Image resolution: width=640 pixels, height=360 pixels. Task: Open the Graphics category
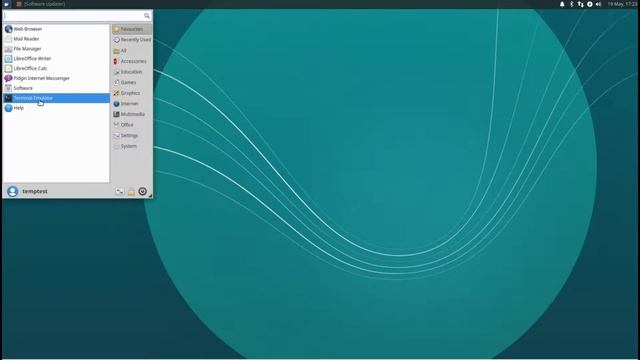tap(132, 93)
